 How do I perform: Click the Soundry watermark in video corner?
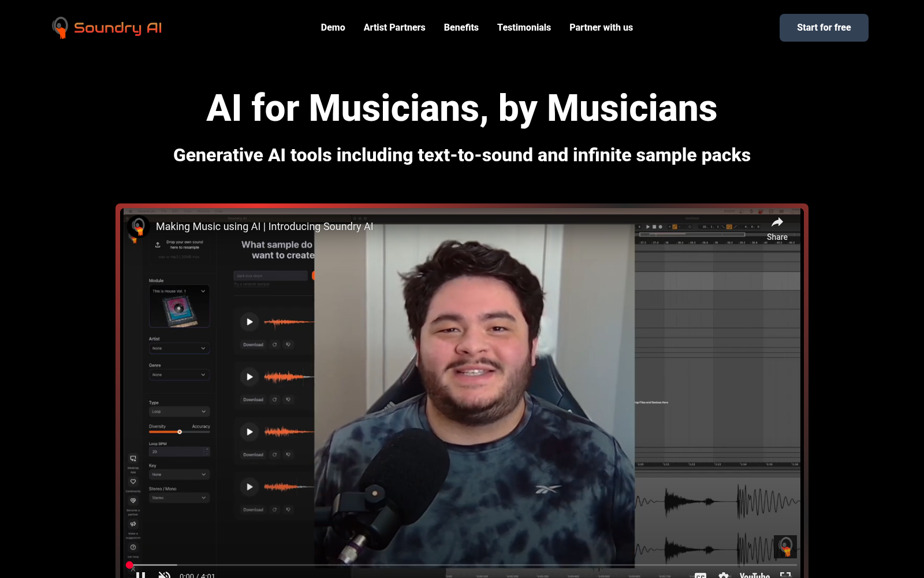[785, 546]
